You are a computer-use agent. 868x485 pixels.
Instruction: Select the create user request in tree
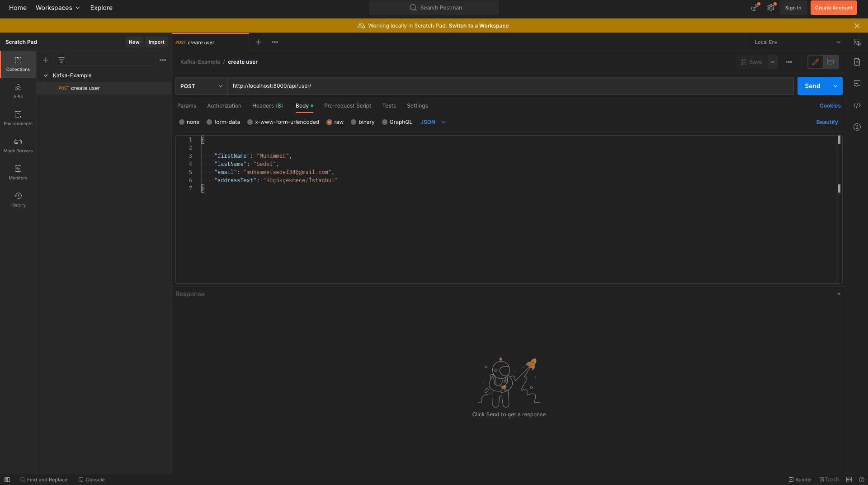104,88
